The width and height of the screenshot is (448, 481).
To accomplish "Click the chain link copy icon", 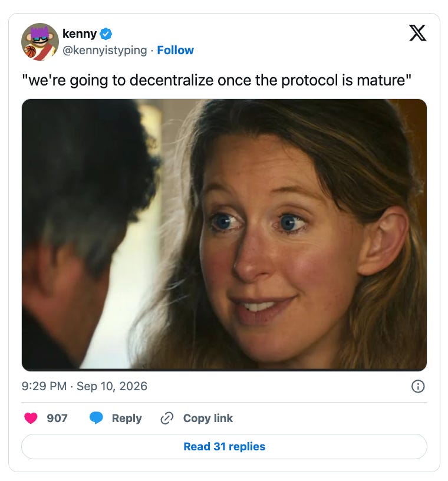I will tap(167, 418).
